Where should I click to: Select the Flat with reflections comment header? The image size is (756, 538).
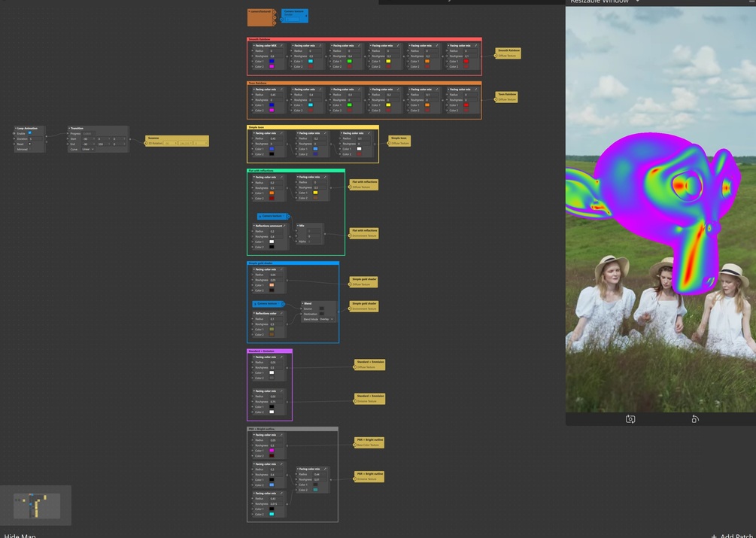pos(296,171)
